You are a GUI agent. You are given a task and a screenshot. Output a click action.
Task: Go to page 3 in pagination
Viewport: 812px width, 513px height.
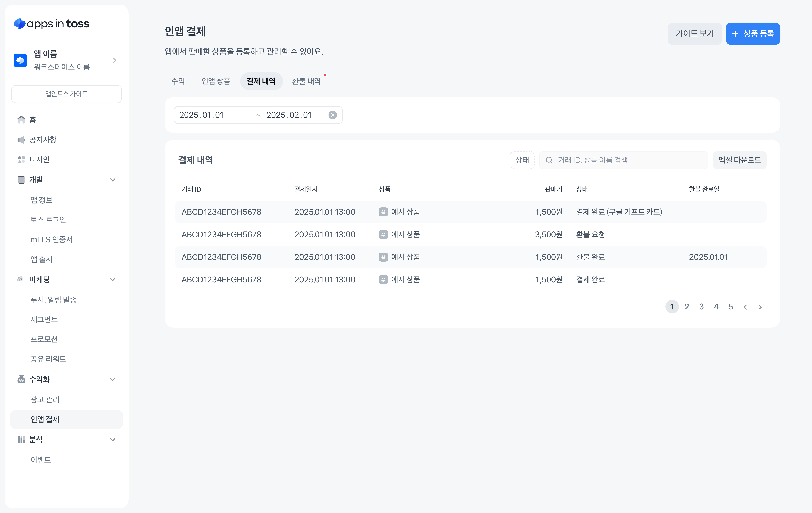[701, 307]
